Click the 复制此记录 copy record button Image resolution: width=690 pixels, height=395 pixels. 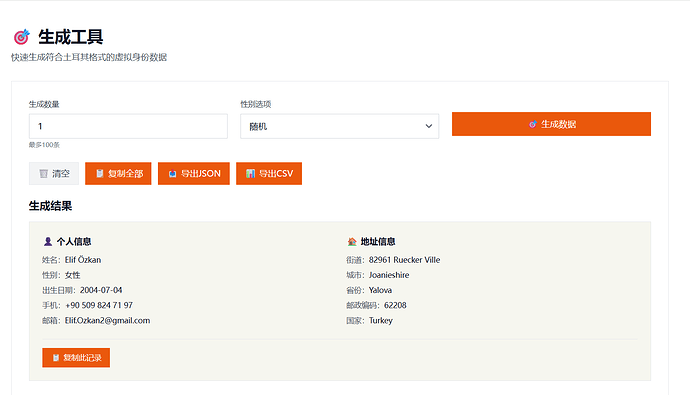[x=76, y=358]
